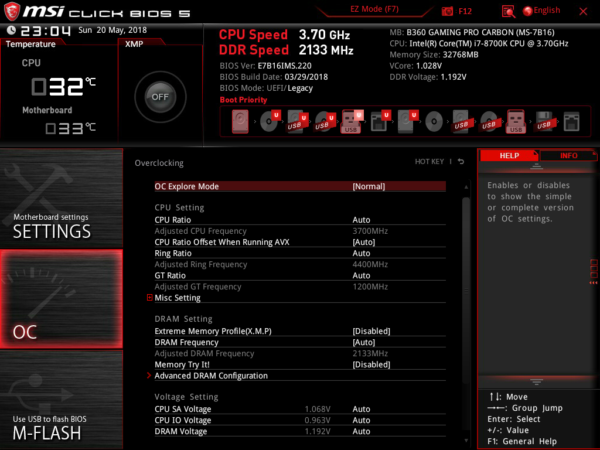The width and height of the screenshot is (600, 450).
Task: Select the legacy CD/DVD boot icon without badge
Action: click(x=434, y=122)
